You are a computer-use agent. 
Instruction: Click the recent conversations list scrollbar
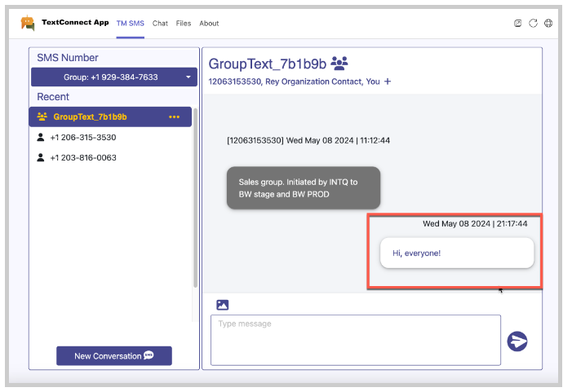(x=195, y=204)
